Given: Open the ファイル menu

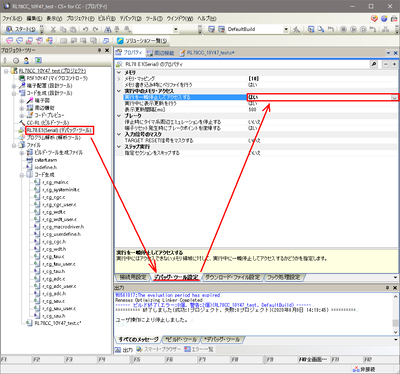Looking at the screenshot, I should [x=12, y=18].
